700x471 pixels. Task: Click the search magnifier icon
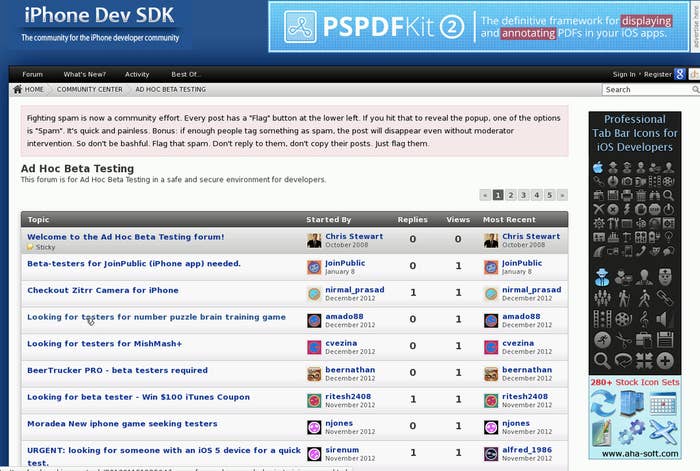696,90
